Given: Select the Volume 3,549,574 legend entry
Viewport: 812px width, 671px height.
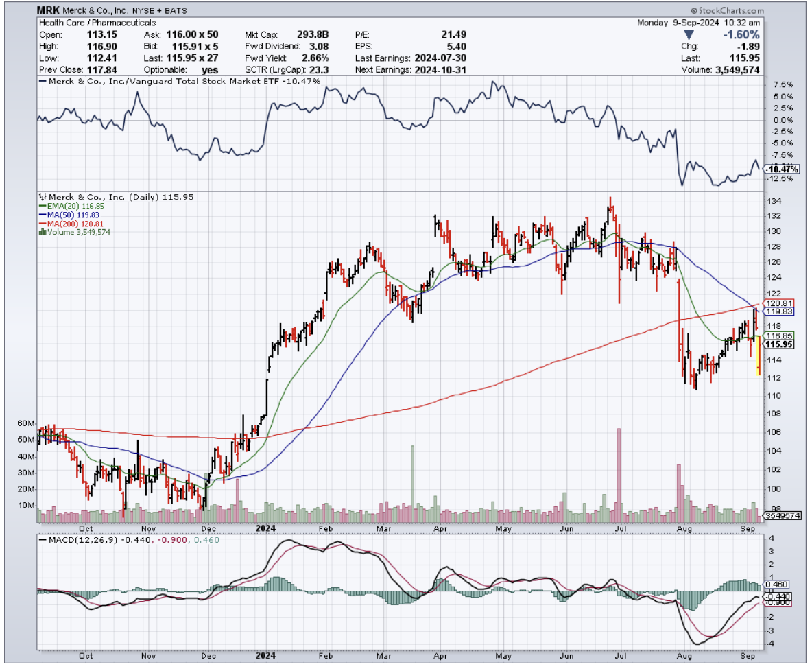Looking at the screenshot, I should (79, 232).
